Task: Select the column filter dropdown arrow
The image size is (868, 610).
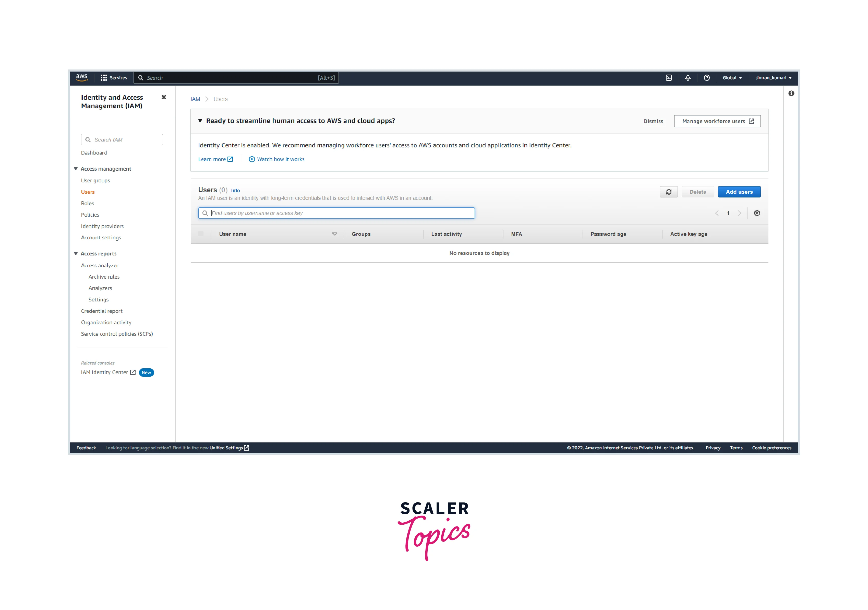Action: click(x=335, y=234)
